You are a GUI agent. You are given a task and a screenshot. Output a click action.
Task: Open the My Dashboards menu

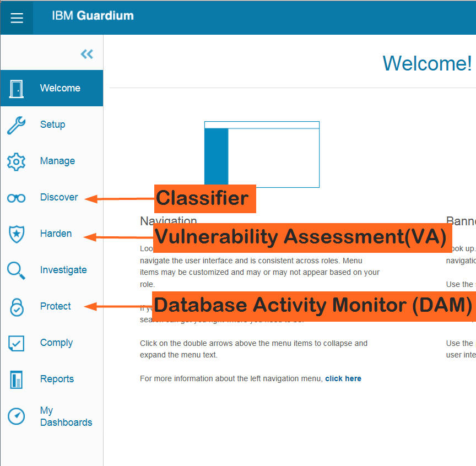click(x=52, y=416)
